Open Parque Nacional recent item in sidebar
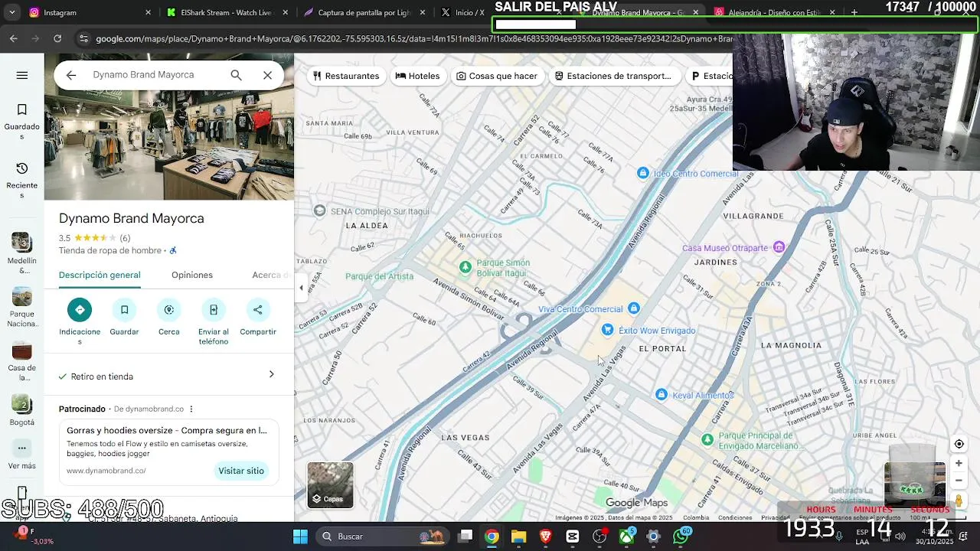The image size is (980, 551). [21, 307]
